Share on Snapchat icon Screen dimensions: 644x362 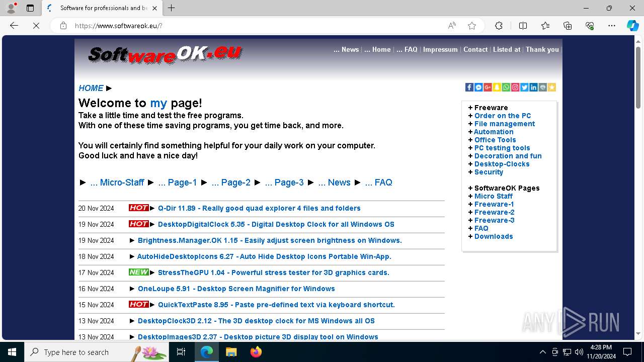[x=497, y=87]
